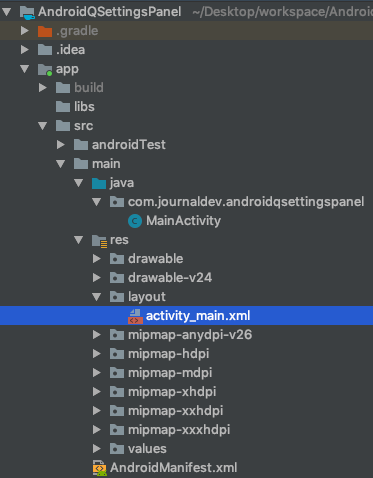Expand the .idea folder arrow
Screen dimensions: 373x478
click(x=25, y=50)
